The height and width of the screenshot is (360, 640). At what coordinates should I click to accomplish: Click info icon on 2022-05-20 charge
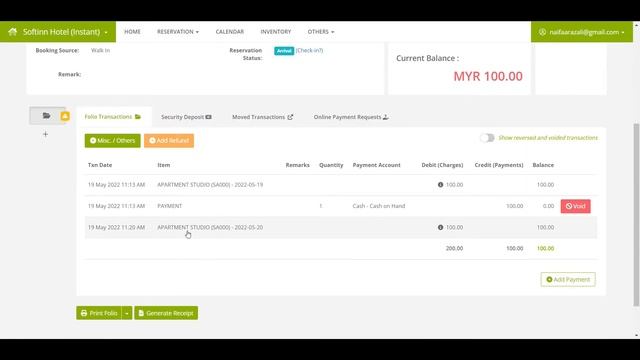point(440,227)
